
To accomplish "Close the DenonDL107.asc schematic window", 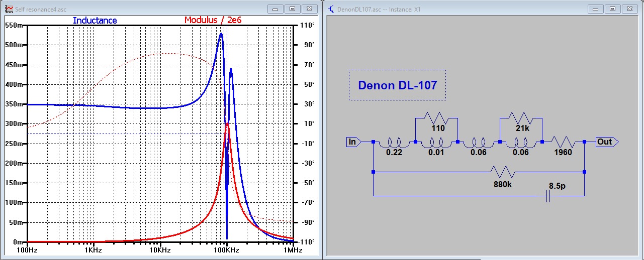I will [629, 9].
